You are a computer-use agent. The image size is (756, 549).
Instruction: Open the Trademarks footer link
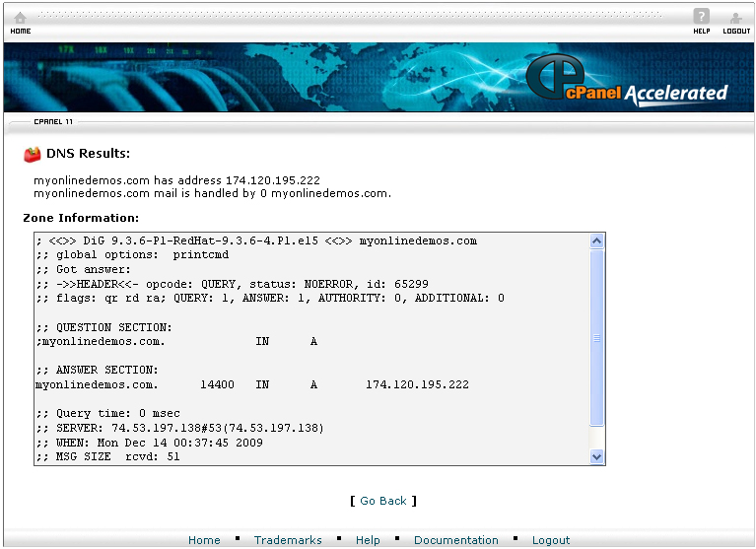(288, 540)
